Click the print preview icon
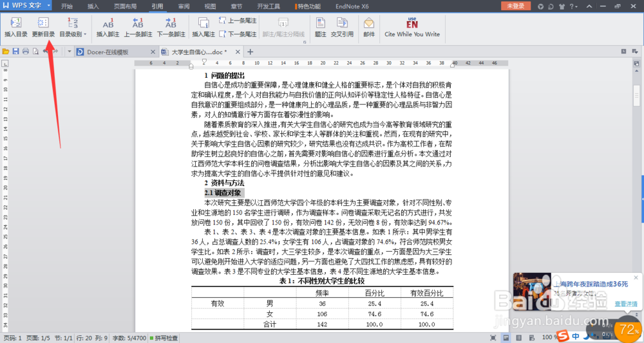Viewport: 644px width, 343px height. 35,51
